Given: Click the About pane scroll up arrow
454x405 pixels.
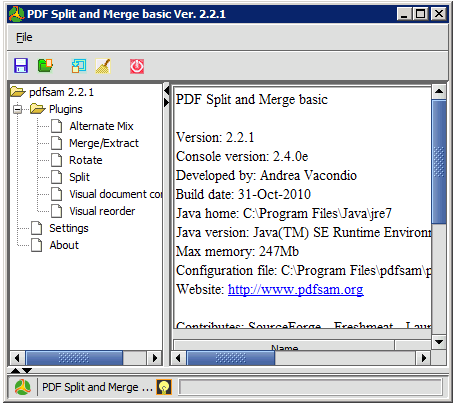Looking at the screenshot, I should coord(439,91).
